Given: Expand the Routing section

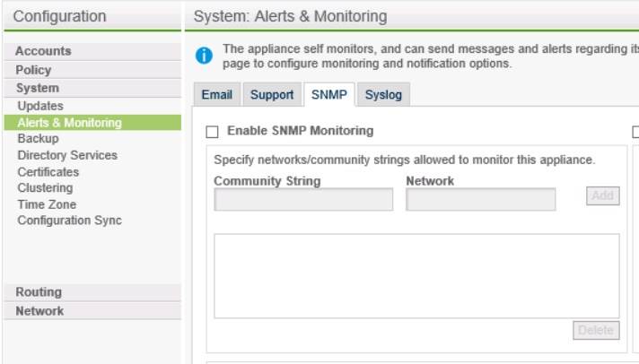Looking at the screenshot, I should (x=39, y=292).
